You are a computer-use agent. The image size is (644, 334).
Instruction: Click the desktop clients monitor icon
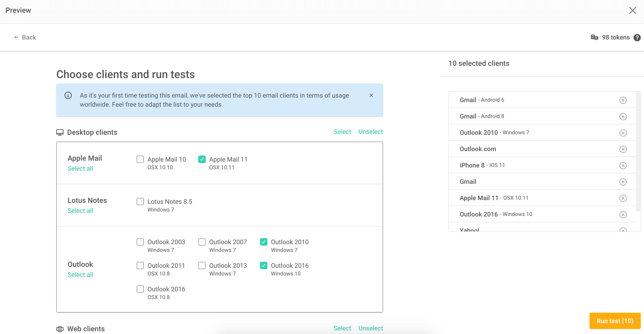coord(60,132)
